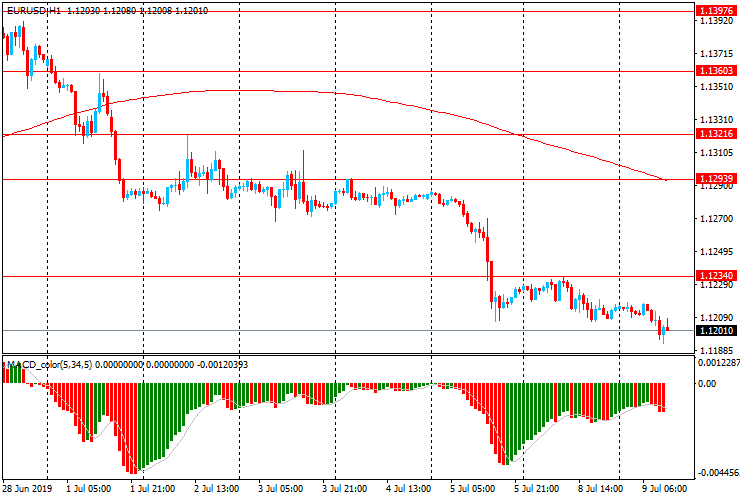
Task: Click the 1.12090 price scale value
Action: [717, 318]
